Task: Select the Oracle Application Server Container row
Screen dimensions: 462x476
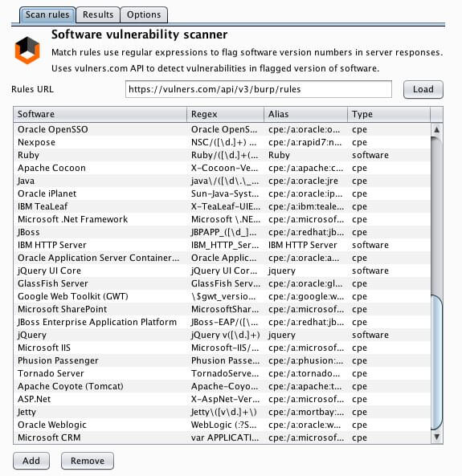Action: [222, 258]
